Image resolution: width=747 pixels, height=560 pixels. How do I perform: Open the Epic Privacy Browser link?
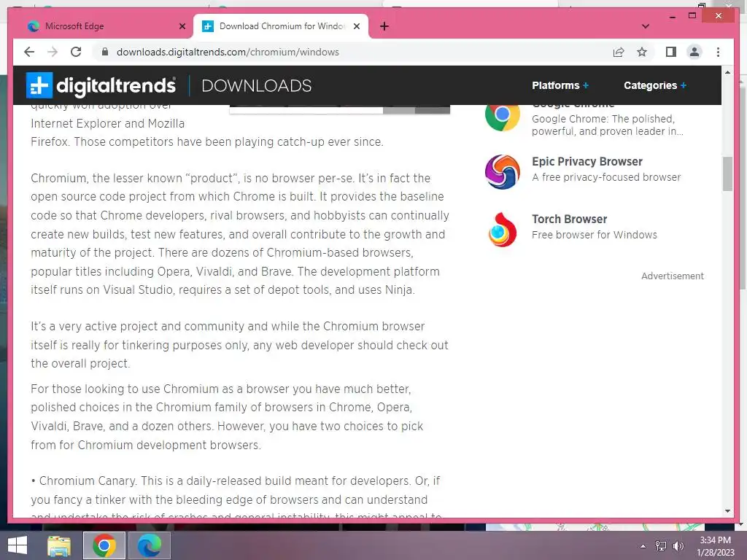click(x=587, y=161)
